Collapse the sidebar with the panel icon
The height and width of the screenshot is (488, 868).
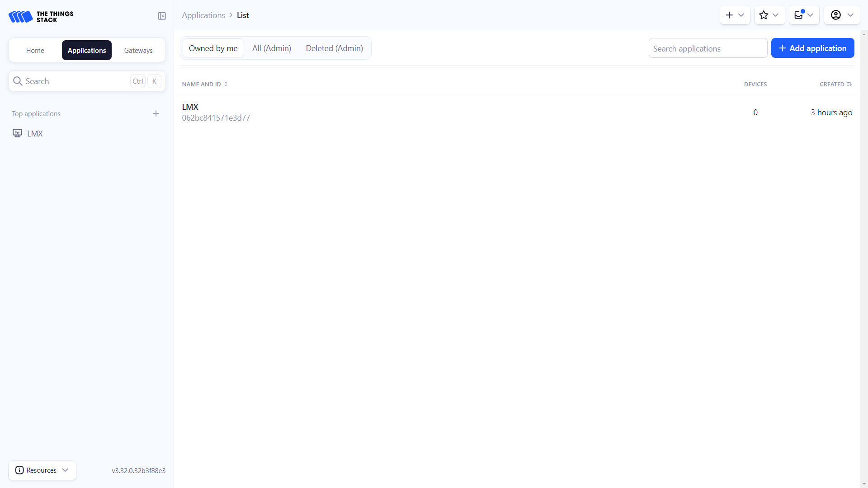(162, 16)
